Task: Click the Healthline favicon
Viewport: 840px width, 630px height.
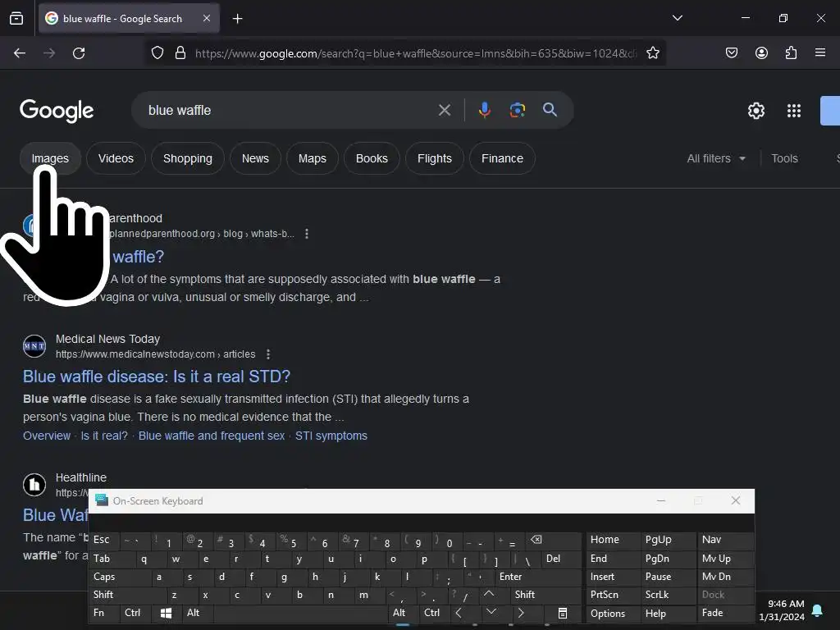Action: 34,484
